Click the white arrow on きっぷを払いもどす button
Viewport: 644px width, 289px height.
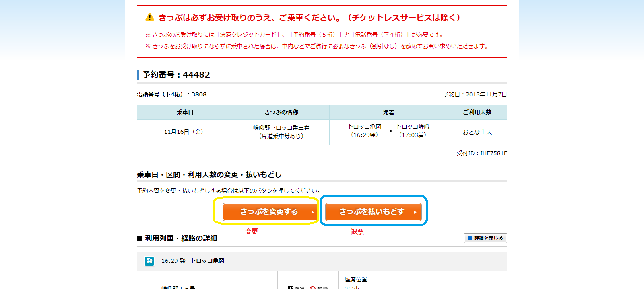[x=415, y=212]
